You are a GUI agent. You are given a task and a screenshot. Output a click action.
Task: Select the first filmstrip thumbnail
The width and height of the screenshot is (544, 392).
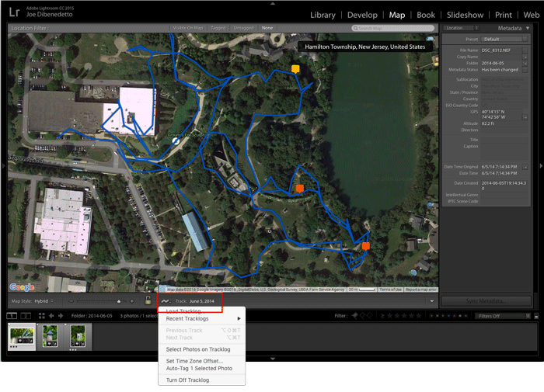point(22,337)
